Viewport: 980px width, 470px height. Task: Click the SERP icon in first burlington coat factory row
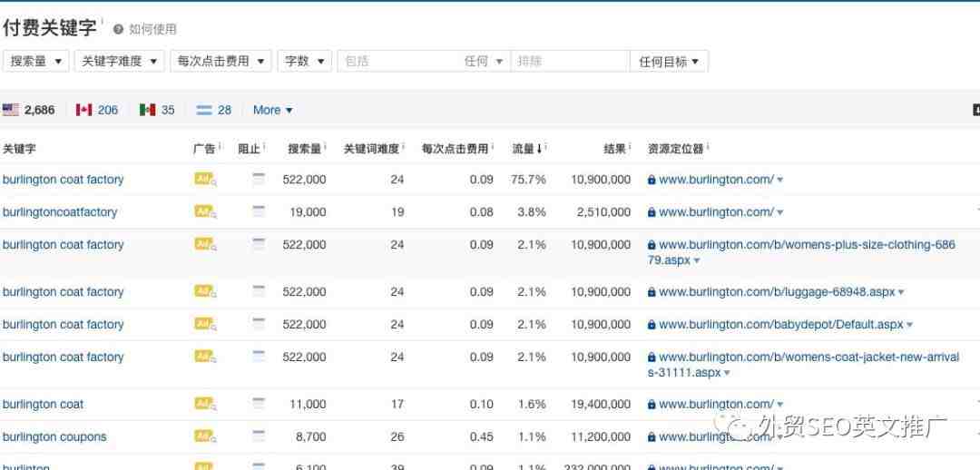pyautogui.click(x=259, y=180)
